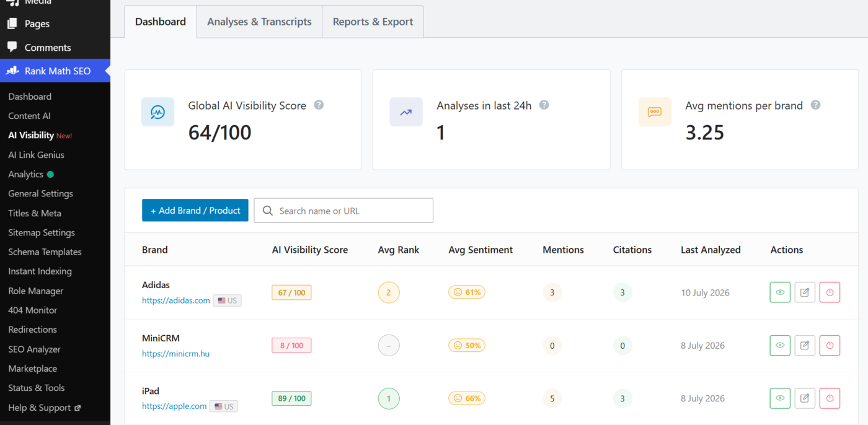Click the Avg mentions chat bubble icon

655,112
